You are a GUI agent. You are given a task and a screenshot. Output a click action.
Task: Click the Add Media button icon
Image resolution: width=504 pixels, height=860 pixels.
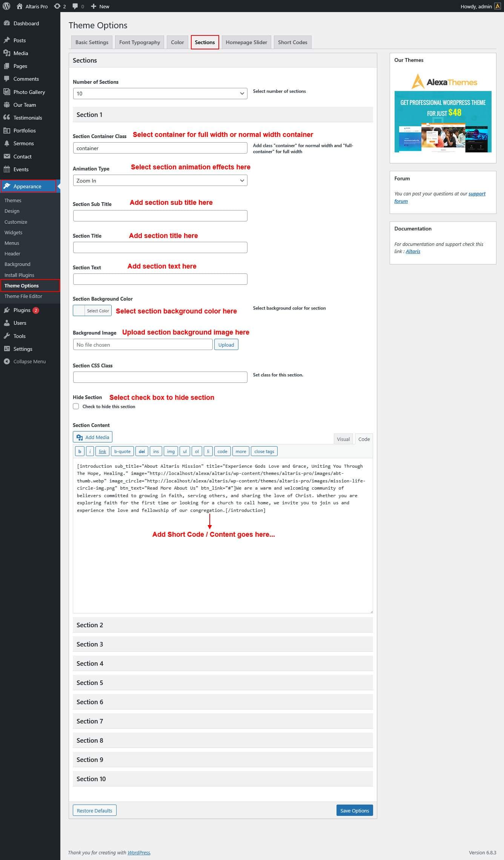[x=80, y=437]
